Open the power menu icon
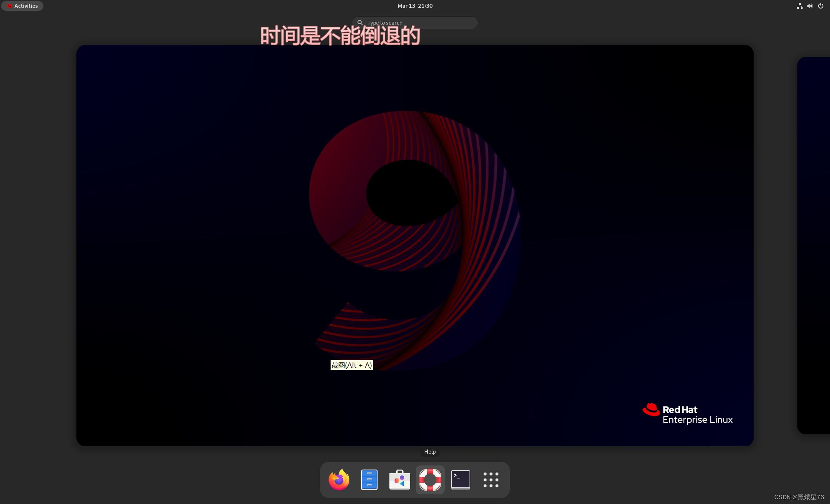830x504 pixels. pos(821,6)
